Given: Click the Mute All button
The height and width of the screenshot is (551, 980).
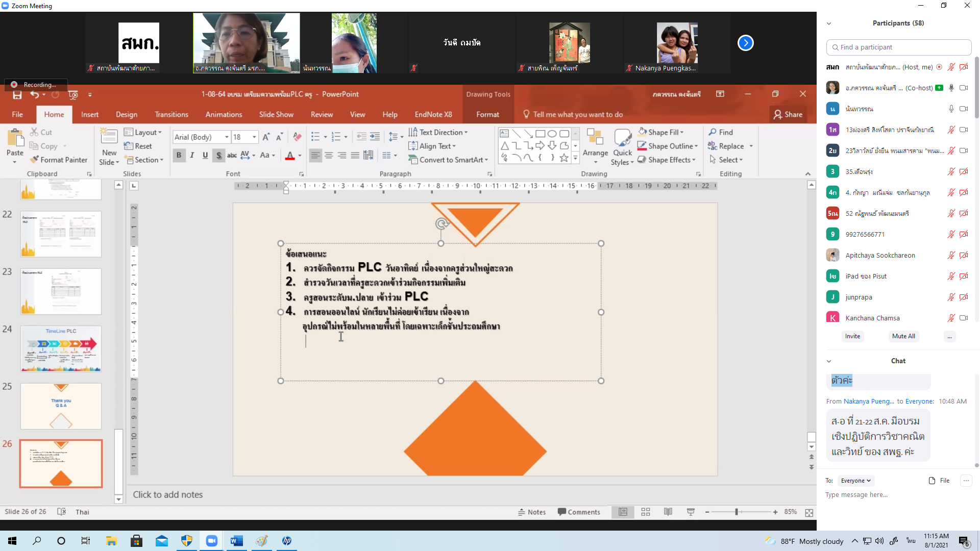Looking at the screenshot, I should click(903, 336).
